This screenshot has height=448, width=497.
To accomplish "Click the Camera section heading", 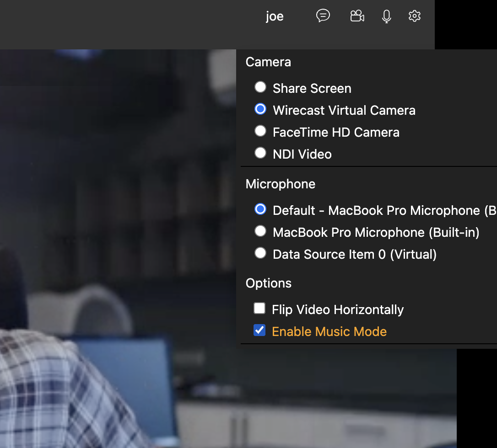I will point(268,62).
